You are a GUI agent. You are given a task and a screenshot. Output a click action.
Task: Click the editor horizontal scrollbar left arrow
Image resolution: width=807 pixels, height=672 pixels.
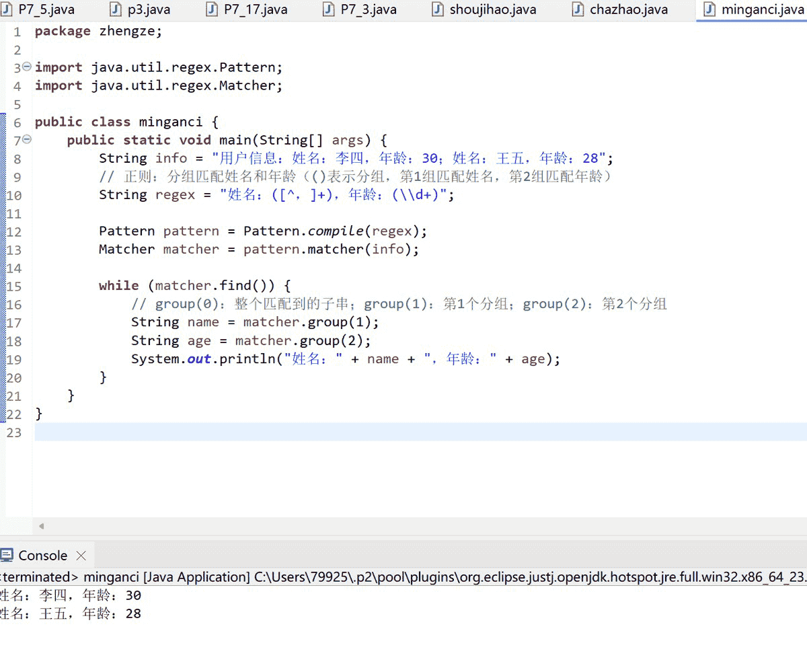click(x=42, y=527)
